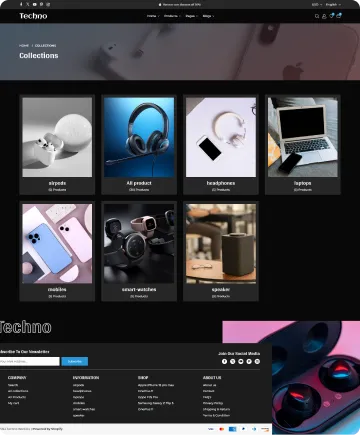Open Shipping & Return link in footer

click(x=216, y=409)
